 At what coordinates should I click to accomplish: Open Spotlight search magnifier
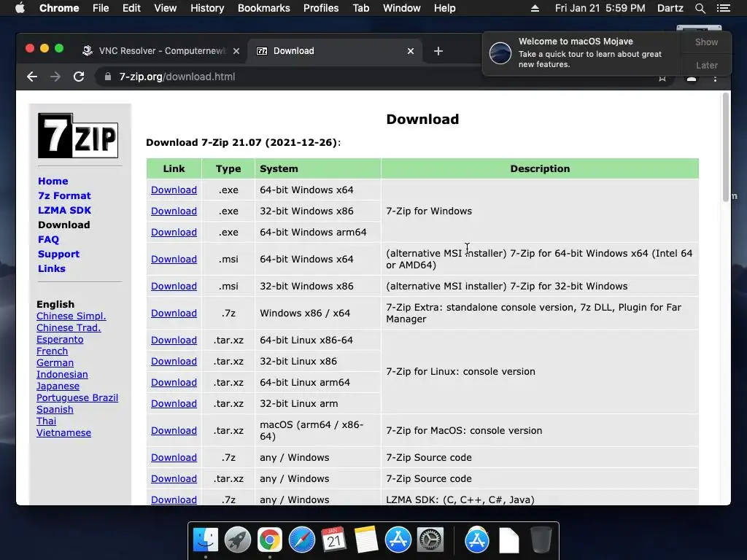coord(700,8)
